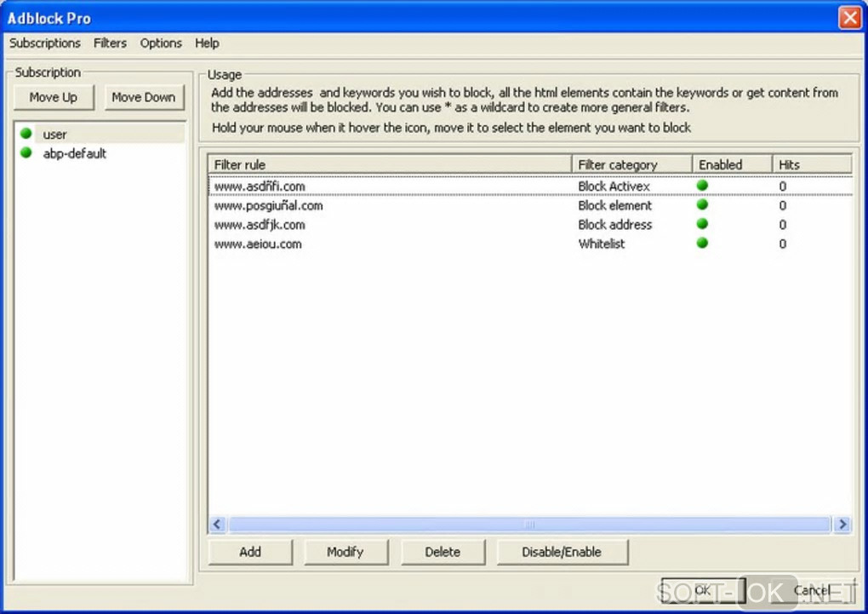Click the Move Up button
This screenshot has width=868, height=614.
pyautogui.click(x=54, y=98)
